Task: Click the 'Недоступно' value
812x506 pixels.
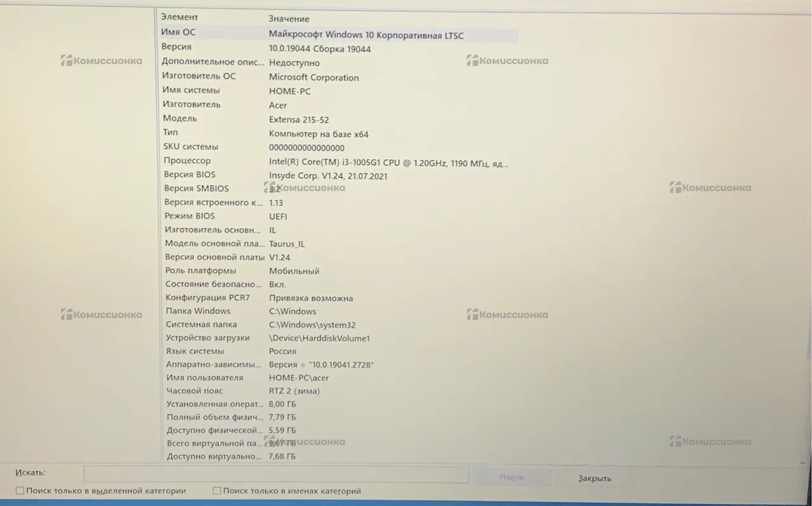Action: click(294, 63)
